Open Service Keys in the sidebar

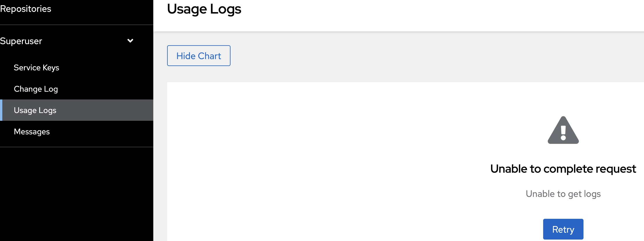pyautogui.click(x=36, y=67)
